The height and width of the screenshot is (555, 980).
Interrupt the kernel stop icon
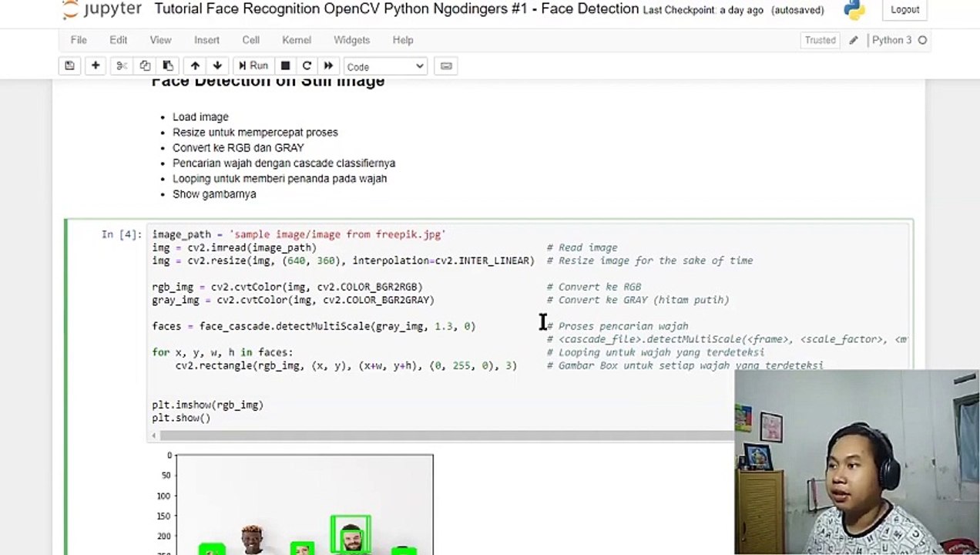click(285, 66)
